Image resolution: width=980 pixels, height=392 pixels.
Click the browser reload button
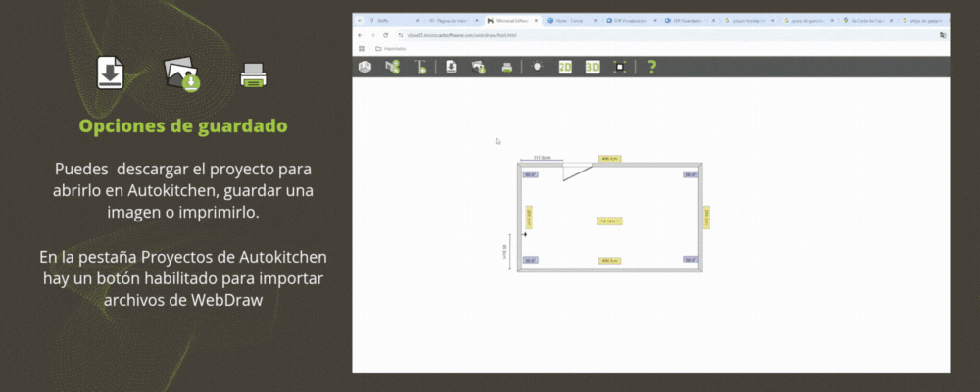click(386, 34)
